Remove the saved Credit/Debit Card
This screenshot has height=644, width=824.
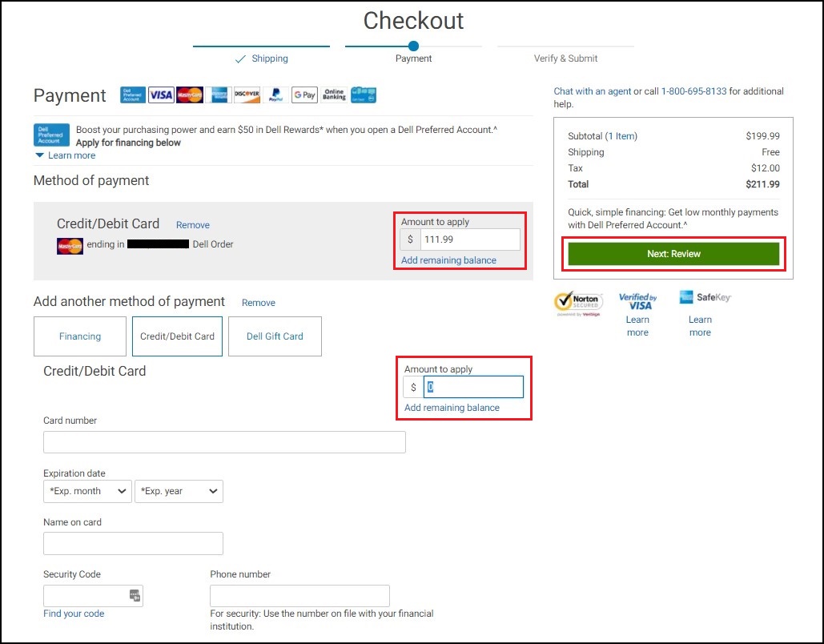click(x=192, y=225)
